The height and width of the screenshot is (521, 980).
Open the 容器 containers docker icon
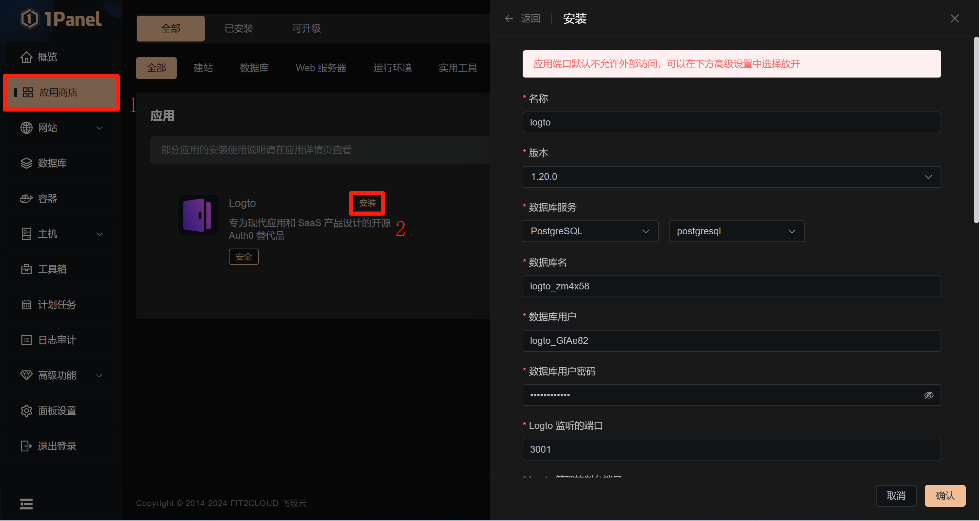[x=26, y=199]
